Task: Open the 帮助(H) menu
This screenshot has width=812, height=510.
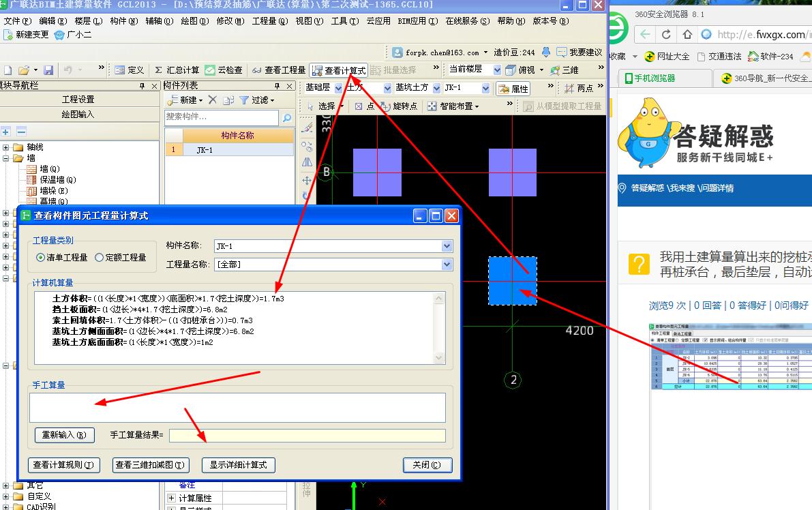Action: coord(511,21)
